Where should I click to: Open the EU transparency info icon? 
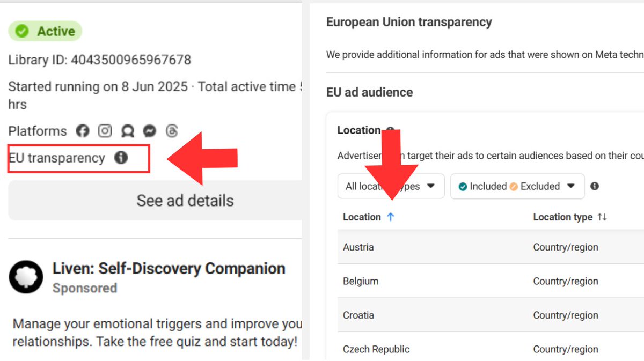point(121,158)
